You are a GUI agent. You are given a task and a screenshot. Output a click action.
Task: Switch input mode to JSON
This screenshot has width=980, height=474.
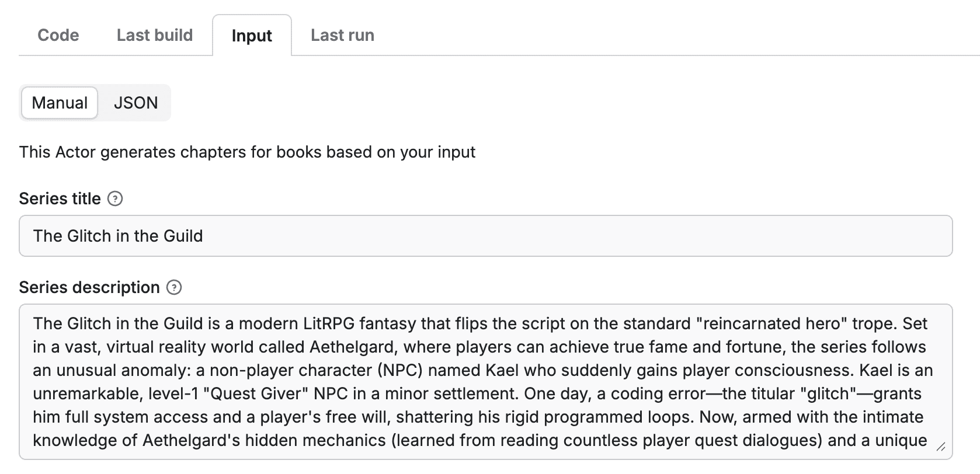click(135, 103)
